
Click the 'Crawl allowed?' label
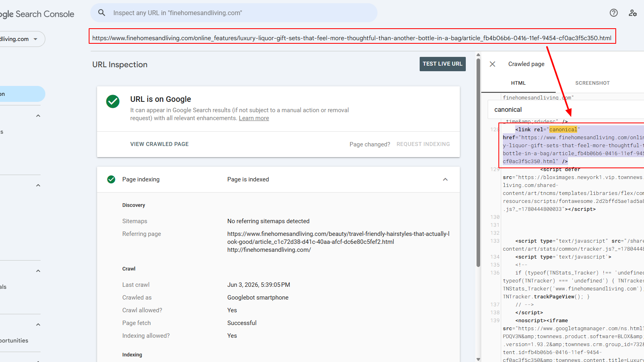(x=142, y=310)
